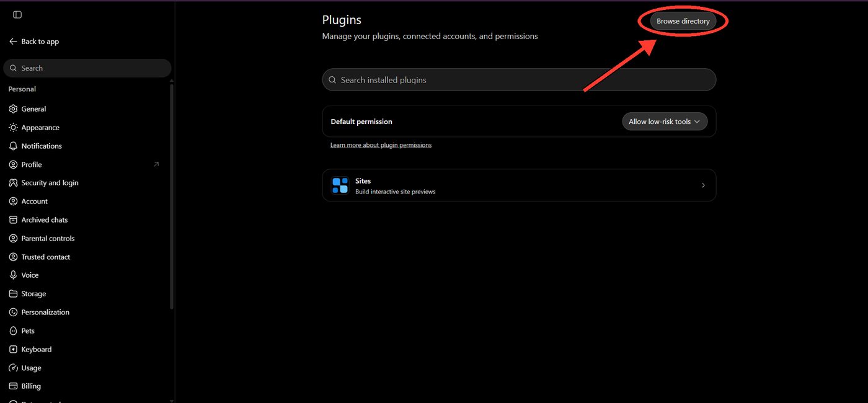This screenshot has width=868, height=403.
Task: Focus the sidebar Search field
Action: pyautogui.click(x=87, y=68)
